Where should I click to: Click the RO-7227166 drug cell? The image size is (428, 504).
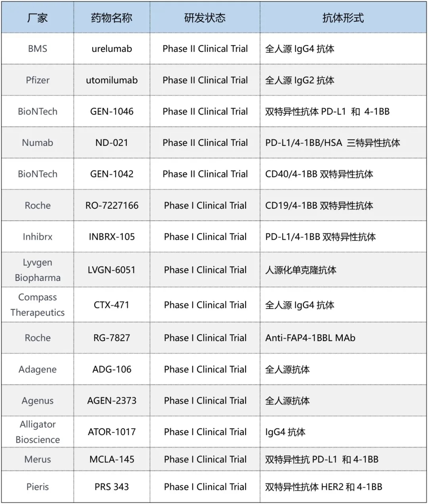[x=112, y=205]
